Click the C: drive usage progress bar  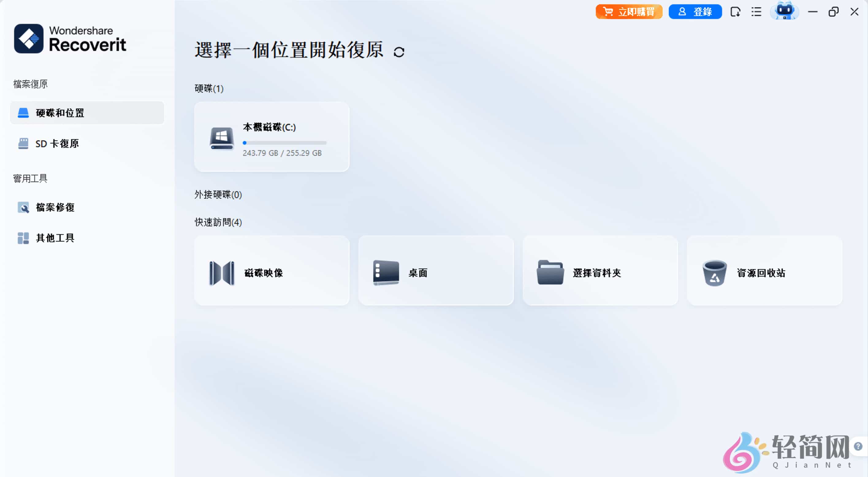[285, 143]
